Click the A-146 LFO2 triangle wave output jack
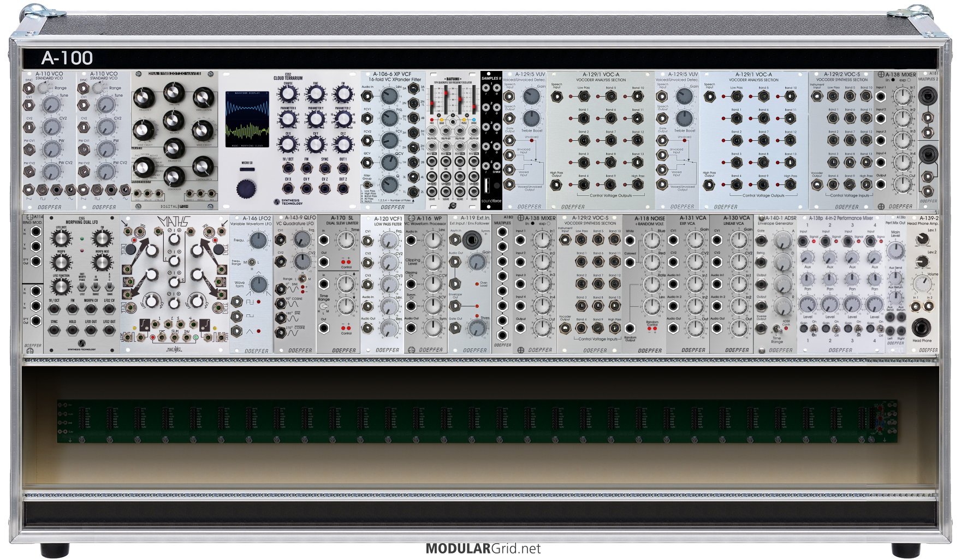 237,330
